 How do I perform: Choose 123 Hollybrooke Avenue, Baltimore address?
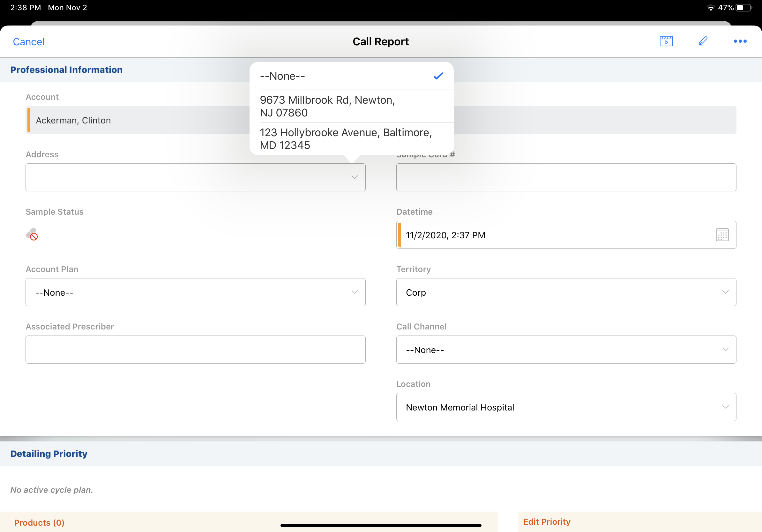[x=351, y=139]
